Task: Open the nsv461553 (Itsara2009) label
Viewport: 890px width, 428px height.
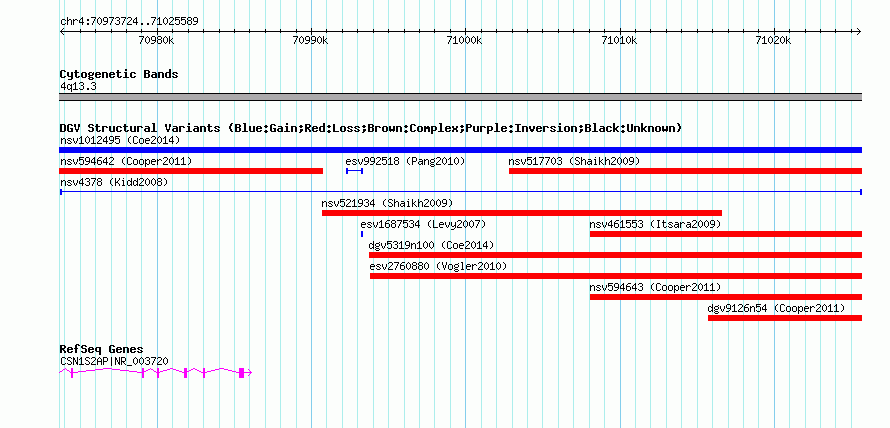Action: tap(655, 224)
